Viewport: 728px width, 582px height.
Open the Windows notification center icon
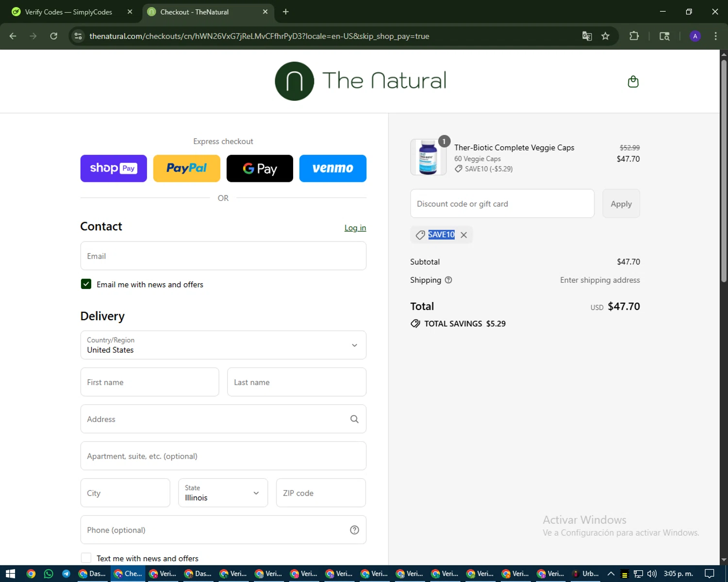tap(709, 574)
